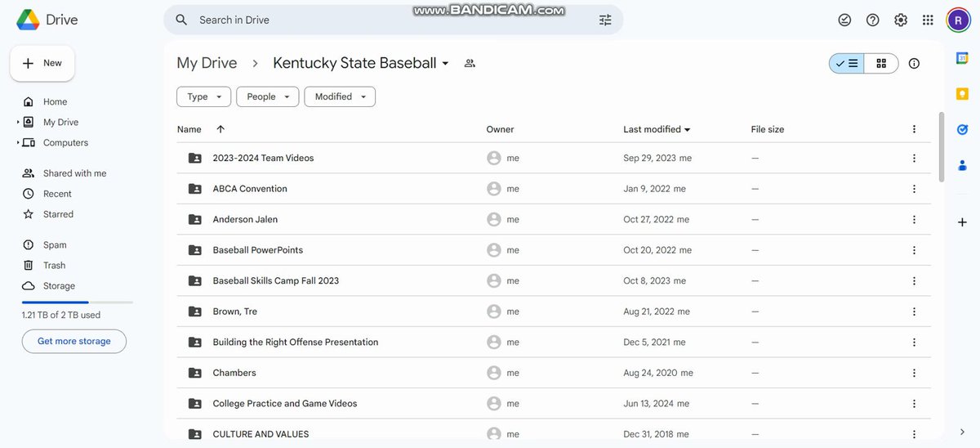Click the New button
The width and height of the screenshot is (980, 448).
pos(42,63)
